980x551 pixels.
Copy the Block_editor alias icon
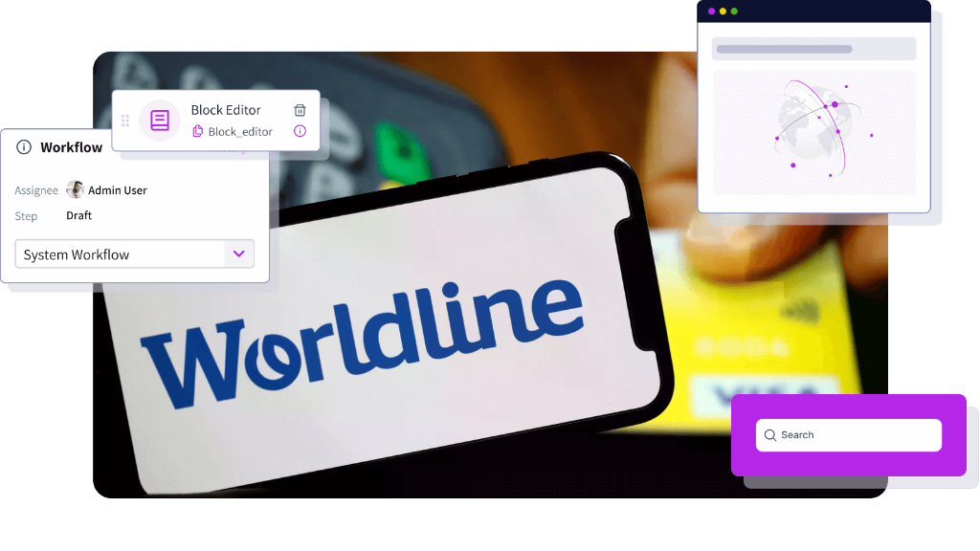tap(197, 131)
